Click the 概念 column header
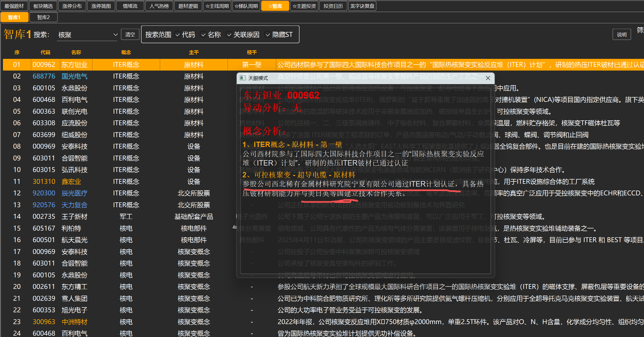This screenshot has width=644, height=337. click(126, 52)
